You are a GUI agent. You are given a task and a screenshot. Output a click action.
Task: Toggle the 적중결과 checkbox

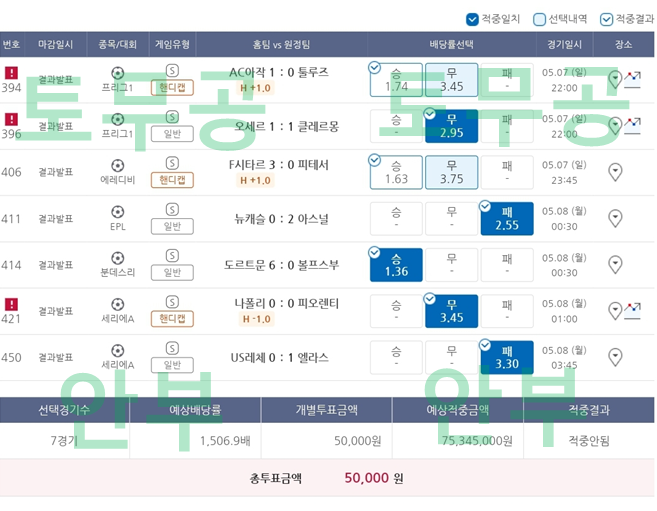pos(606,19)
